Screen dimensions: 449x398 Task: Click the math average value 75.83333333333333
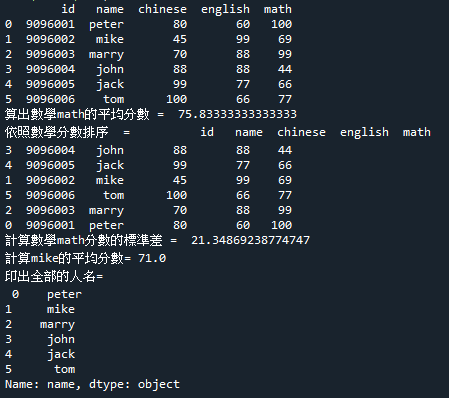[x=237, y=114]
